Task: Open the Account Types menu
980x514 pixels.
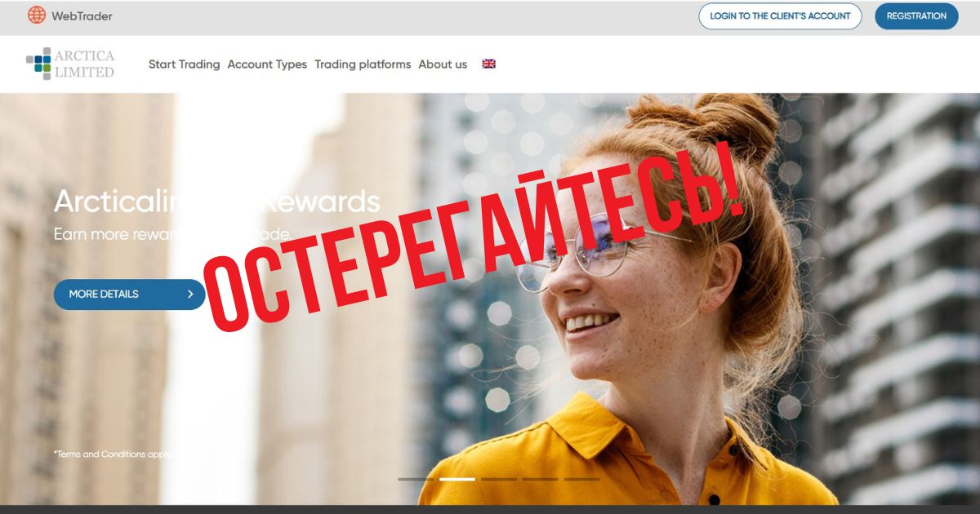Action: 267,64
